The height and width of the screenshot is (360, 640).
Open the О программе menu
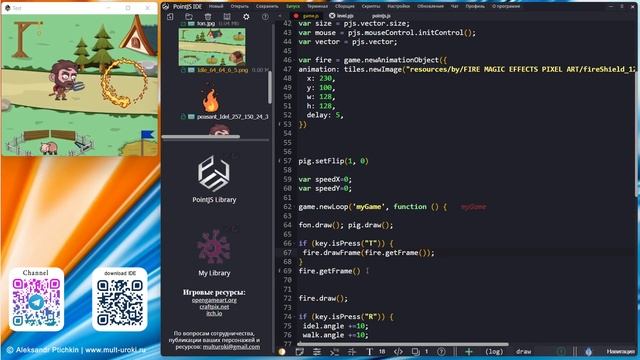(x=506, y=6)
